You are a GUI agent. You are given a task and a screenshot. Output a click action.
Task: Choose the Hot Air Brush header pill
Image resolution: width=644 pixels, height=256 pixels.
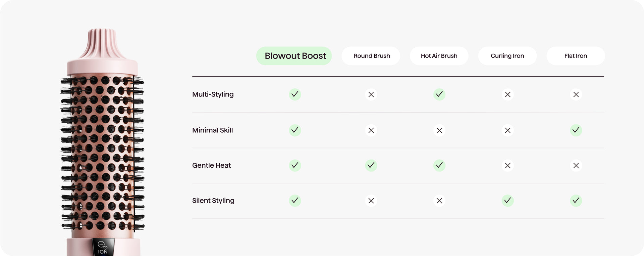pos(439,56)
